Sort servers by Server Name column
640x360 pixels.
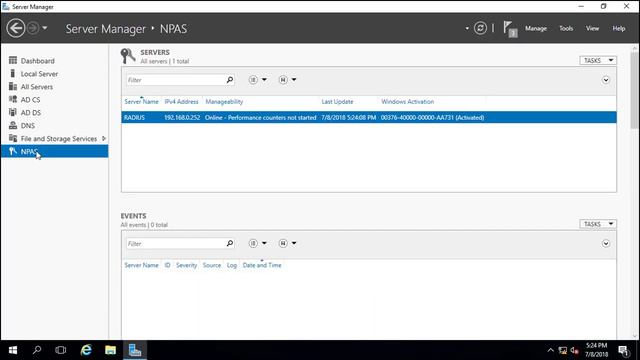pyautogui.click(x=141, y=102)
